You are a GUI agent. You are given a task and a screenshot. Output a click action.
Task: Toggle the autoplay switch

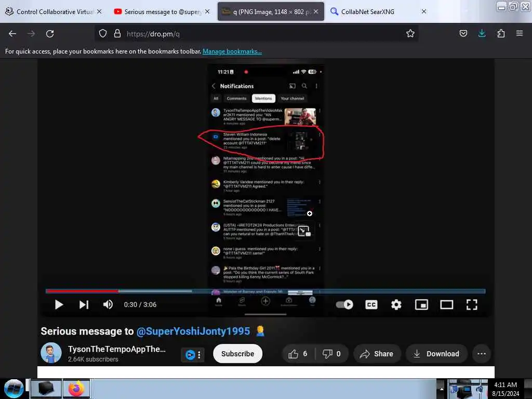click(x=344, y=304)
